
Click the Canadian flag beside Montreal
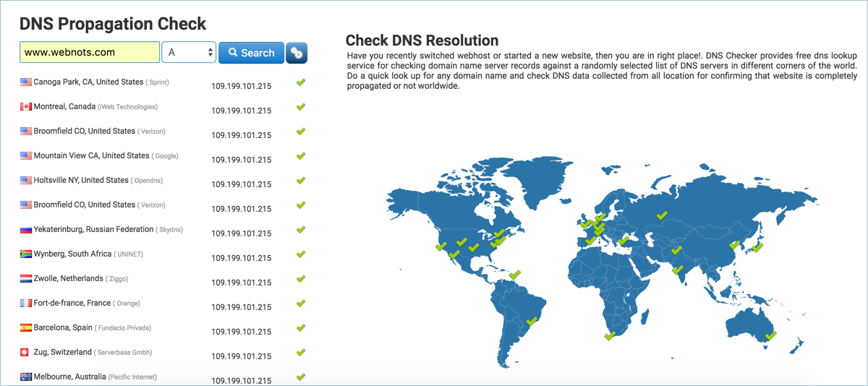point(26,107)
